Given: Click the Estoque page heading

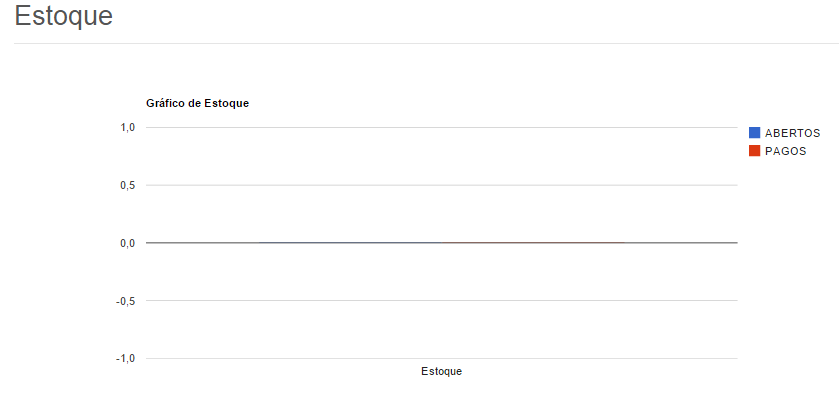Looking at the screenshot, I should point(64,16).
